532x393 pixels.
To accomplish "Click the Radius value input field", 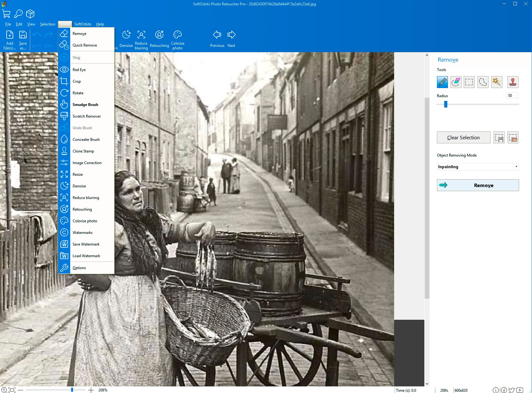I will tap(512, 96).
